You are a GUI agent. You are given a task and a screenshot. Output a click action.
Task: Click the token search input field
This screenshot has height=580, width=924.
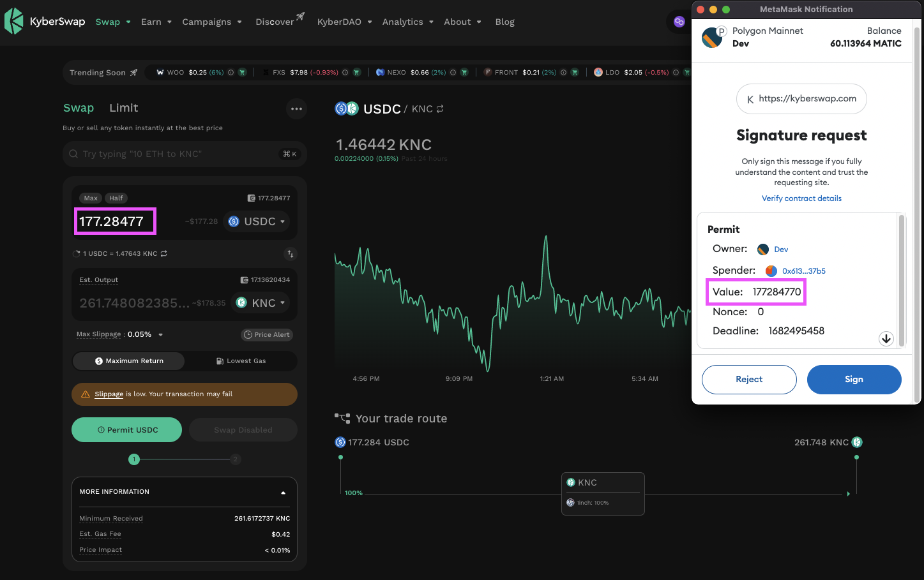point(179,154)
